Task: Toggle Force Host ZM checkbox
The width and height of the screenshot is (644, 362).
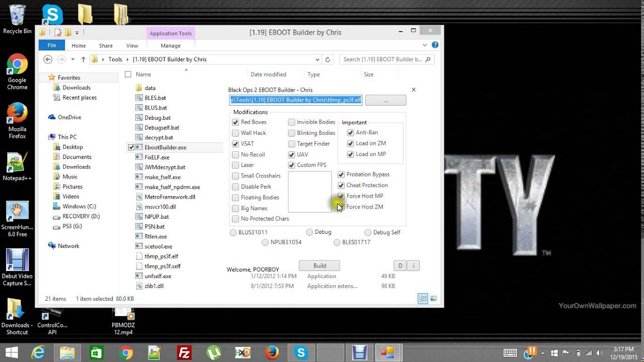Action: (x=341, y=207)
